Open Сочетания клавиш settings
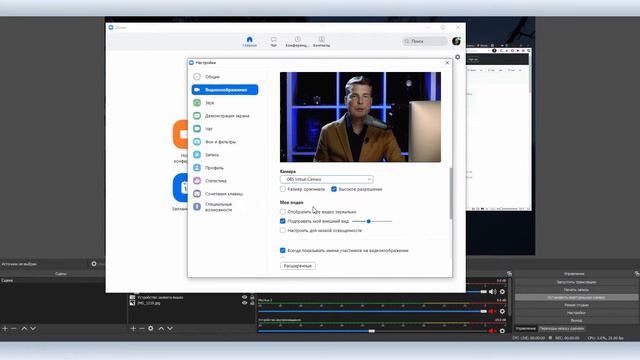This screenshot has height=360, width=640. tap(224, 194)
